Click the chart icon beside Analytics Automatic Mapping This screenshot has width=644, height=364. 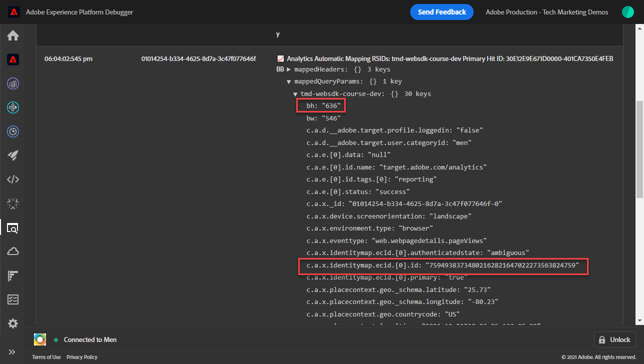click(x=280, y=58)
